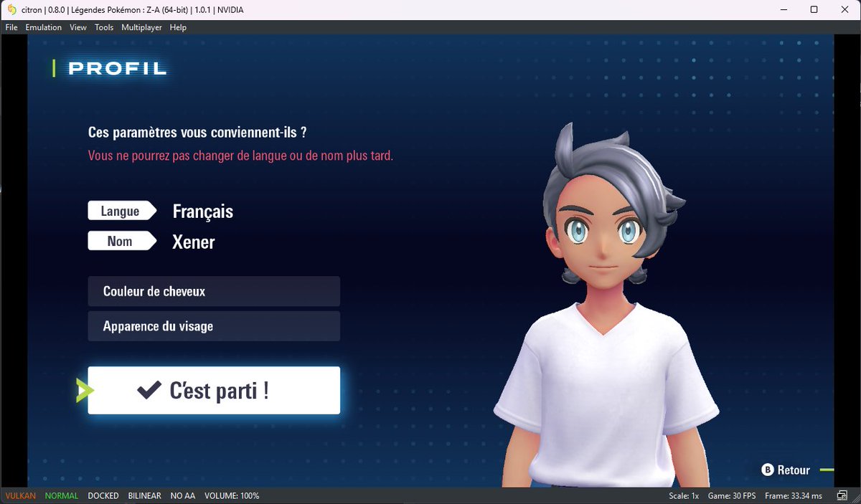Open the Emulation menu
The image size is (861, 504).
click(x=43, y=27)
